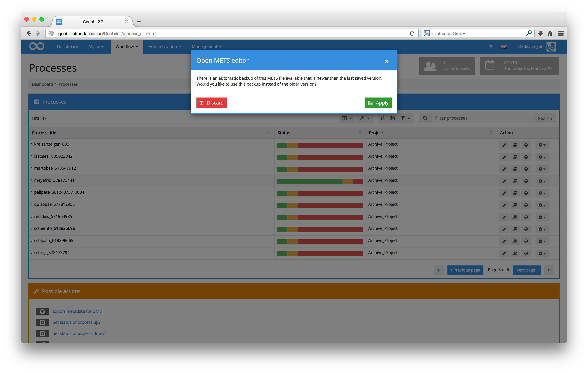The height and width of the screenshot is (373, 588).
Task: Click Export metadata for DMS link
Action: tap(77, 311)
